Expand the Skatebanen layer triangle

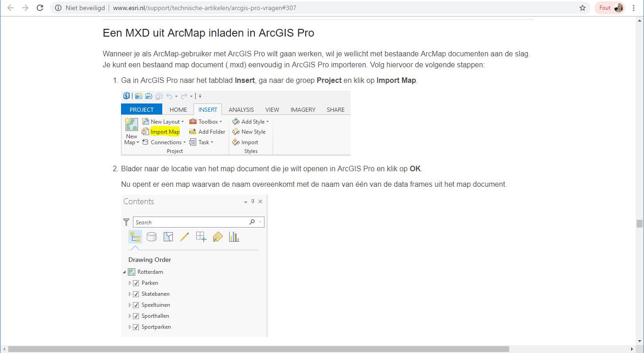pos(130,294)
